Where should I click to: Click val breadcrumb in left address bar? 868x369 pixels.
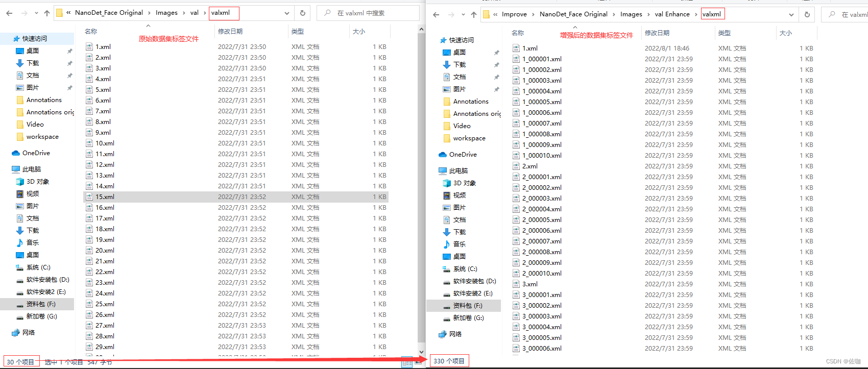(x=195, y=13)
